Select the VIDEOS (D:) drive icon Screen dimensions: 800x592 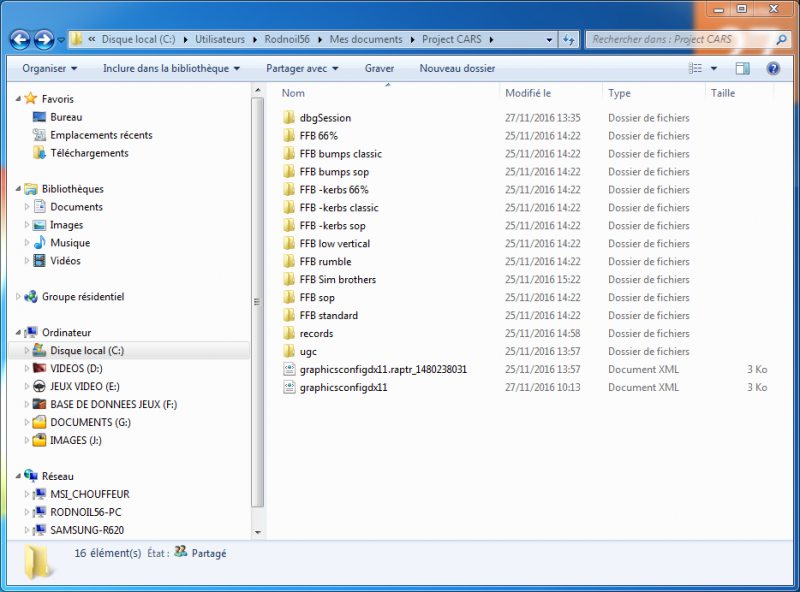39,368
